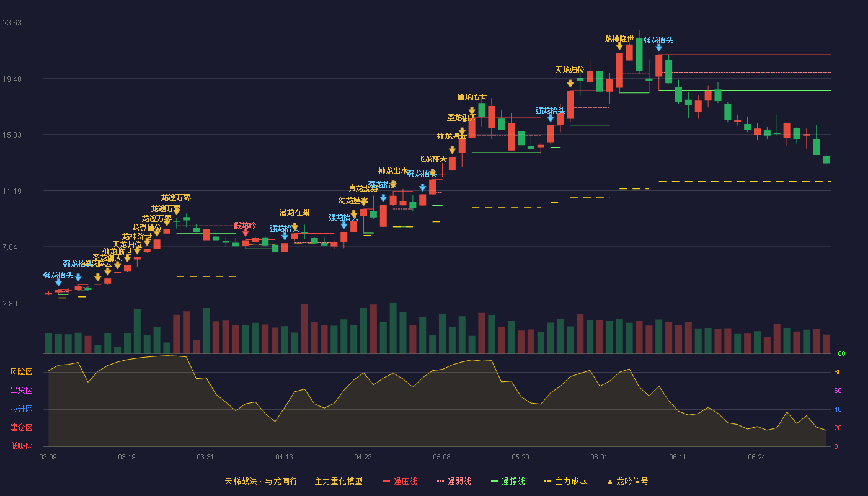Click the 出货区 zone label
868x496 pixels.
pyautogui.click(x=21, y=391)
